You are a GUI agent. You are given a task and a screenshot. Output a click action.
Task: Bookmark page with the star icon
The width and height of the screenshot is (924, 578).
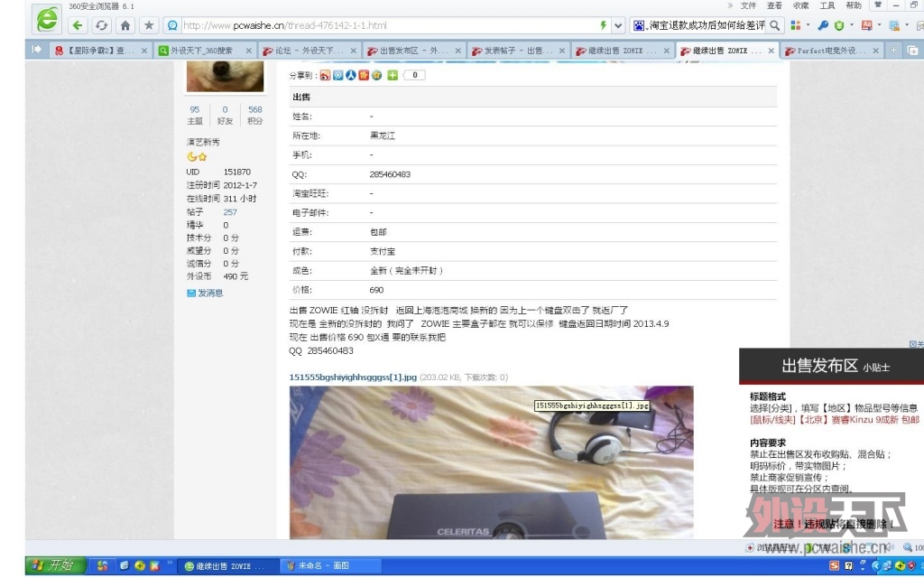coord(149,25)
